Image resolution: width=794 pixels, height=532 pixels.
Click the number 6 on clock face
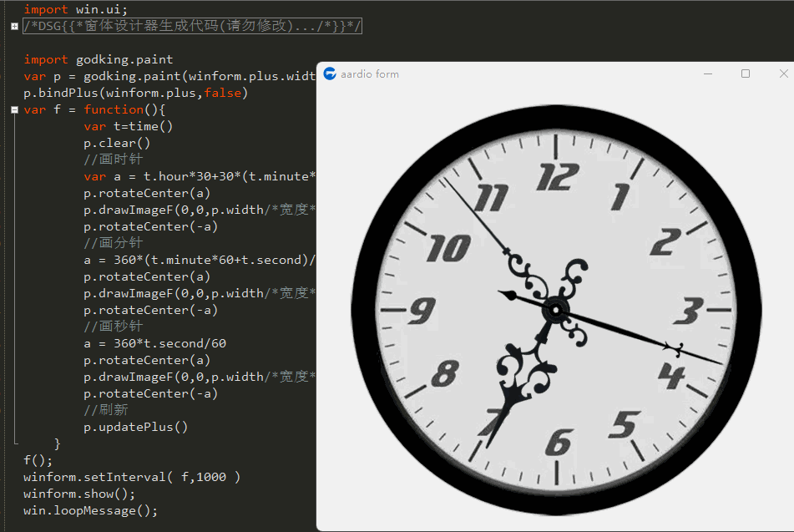point(559,443)
